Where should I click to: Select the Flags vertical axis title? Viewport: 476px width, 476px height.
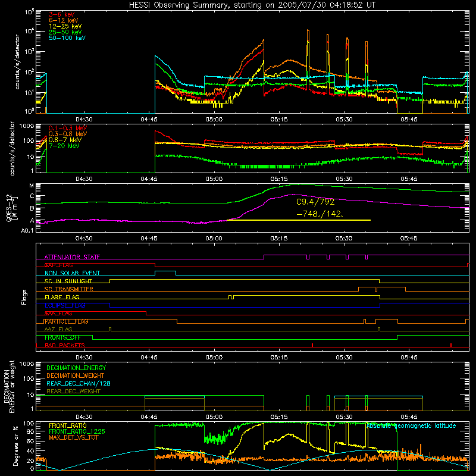click(x=24, y=297)
